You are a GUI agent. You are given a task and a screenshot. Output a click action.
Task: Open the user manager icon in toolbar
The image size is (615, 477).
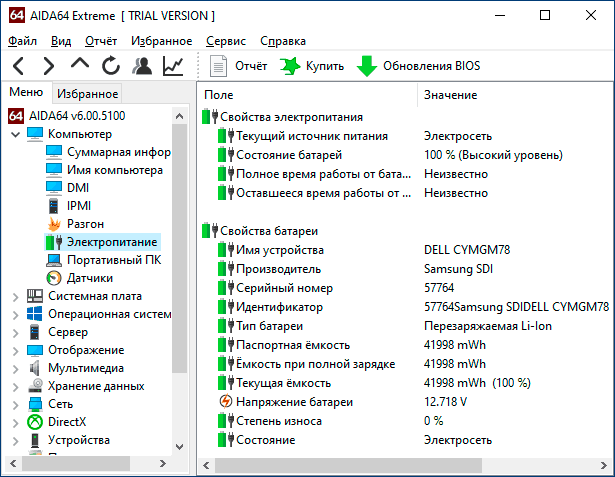click(x=142, y=66)
